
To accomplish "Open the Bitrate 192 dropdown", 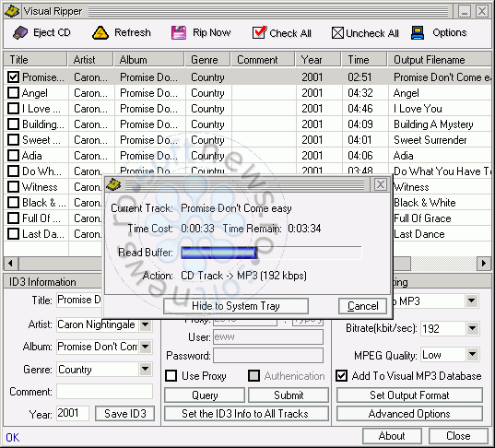I will 472,328.
